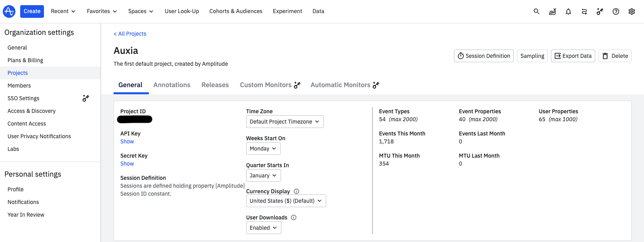Click the info icon beside User Downloads
The width and height of the screenshot is (644, 242).
(x=294, y=217)
